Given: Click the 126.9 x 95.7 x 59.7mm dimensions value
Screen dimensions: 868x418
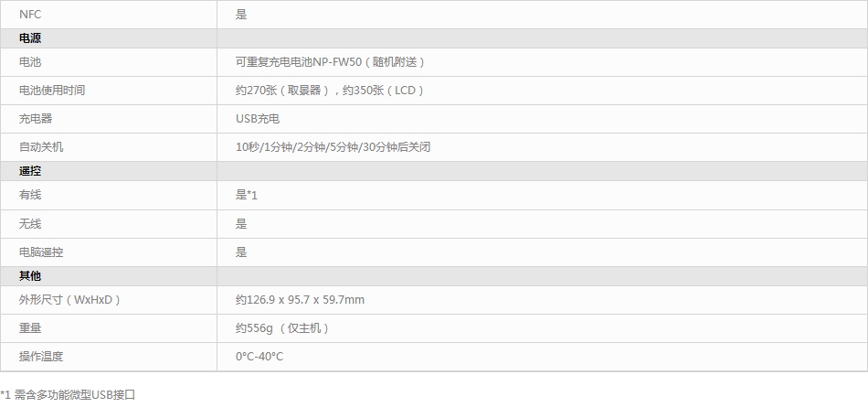Looking at the screenshot, I should click(300, 300).
